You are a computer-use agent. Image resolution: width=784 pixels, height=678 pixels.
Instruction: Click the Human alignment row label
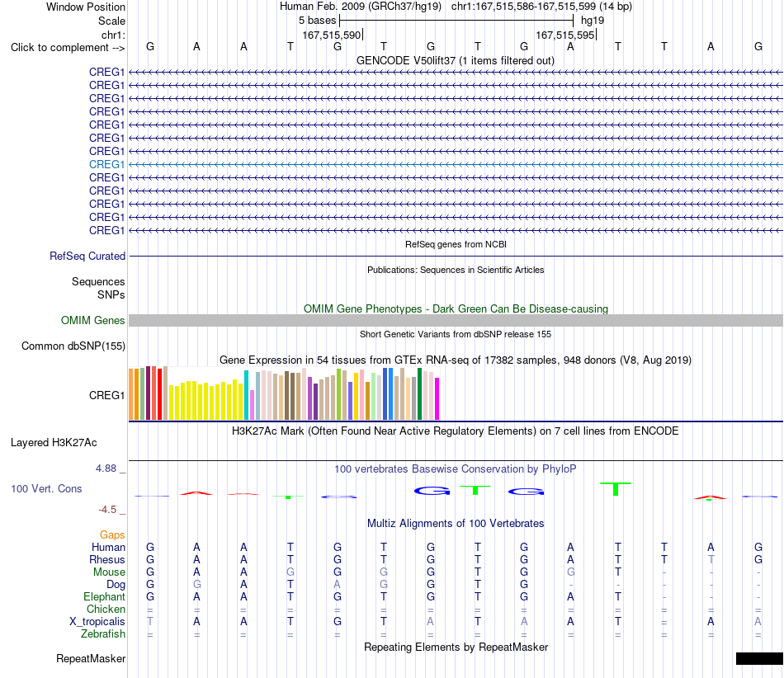click(x=108, y=547)
